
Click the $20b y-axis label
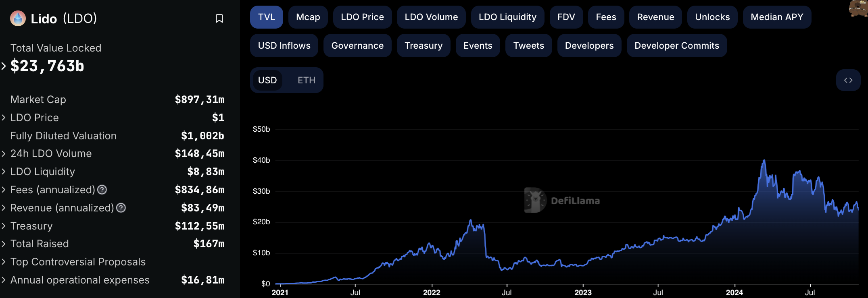(261, 222)
